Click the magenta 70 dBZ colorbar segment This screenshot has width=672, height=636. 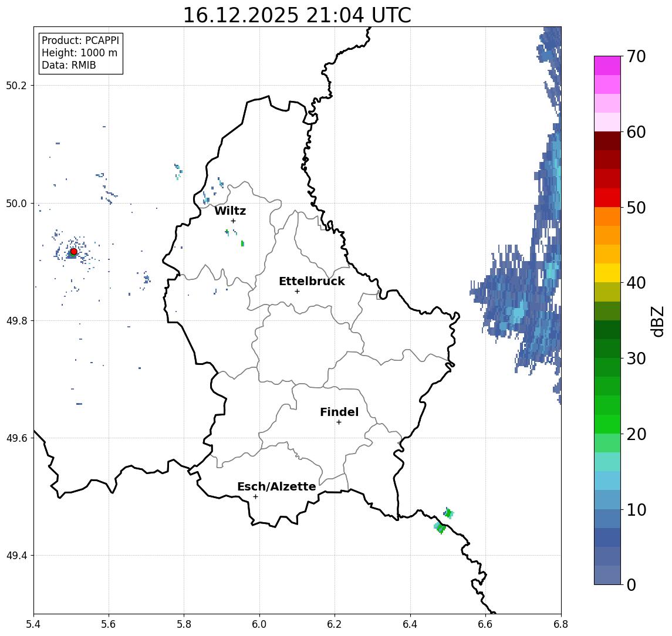(x=607, y=66)
